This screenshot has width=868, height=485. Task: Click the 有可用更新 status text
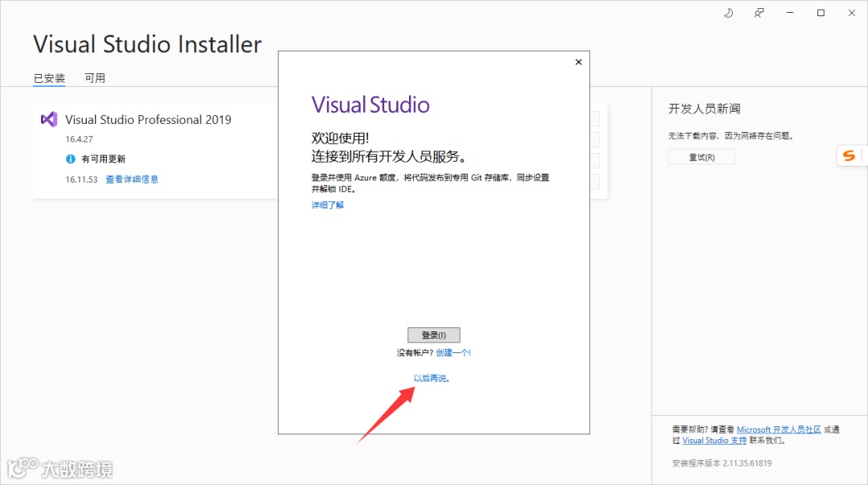[x=104, y=159]
